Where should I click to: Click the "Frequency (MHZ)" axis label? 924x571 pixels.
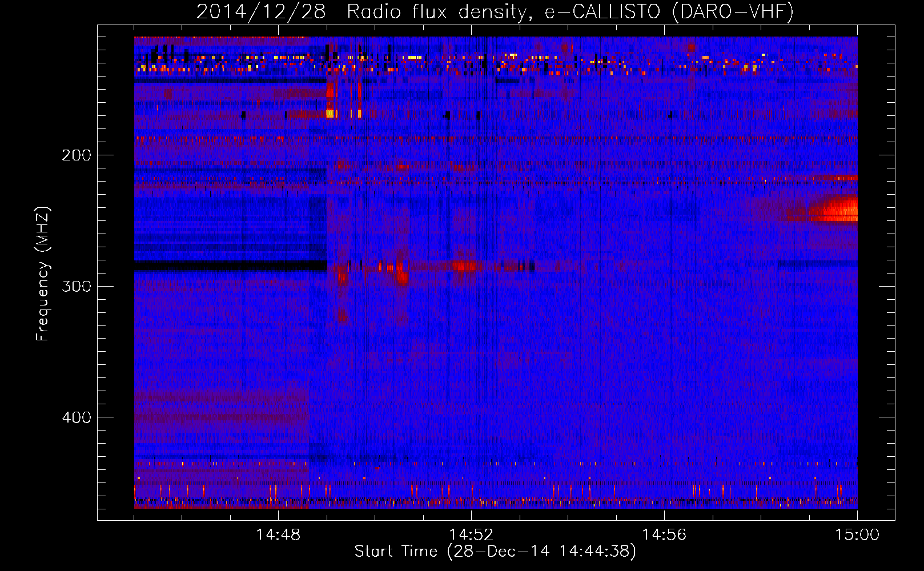pos(43,274)
